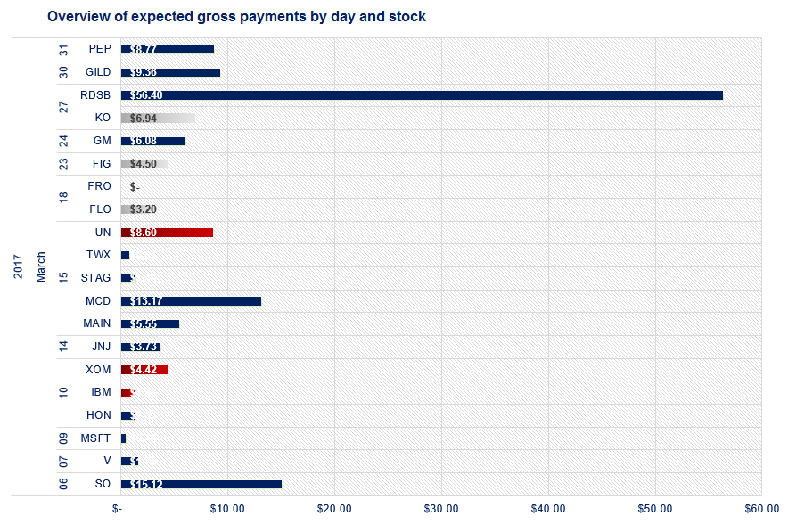This screenshot has height=532, width=788.
Task: Click the UN stock label
Action: point(103,232)
